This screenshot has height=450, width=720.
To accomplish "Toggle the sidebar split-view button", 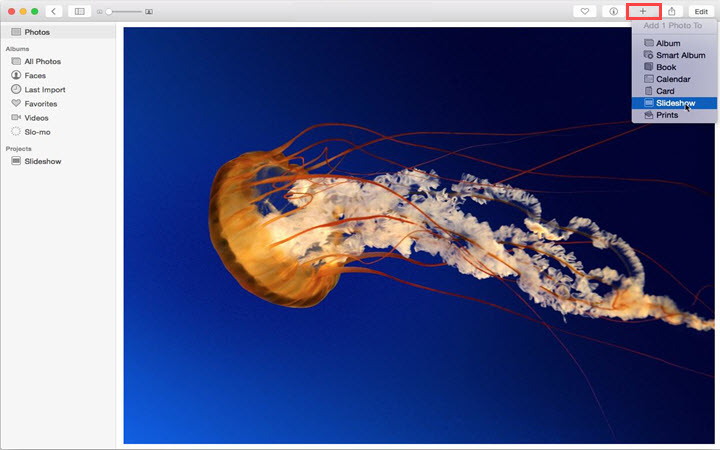I will click(79, 11).
